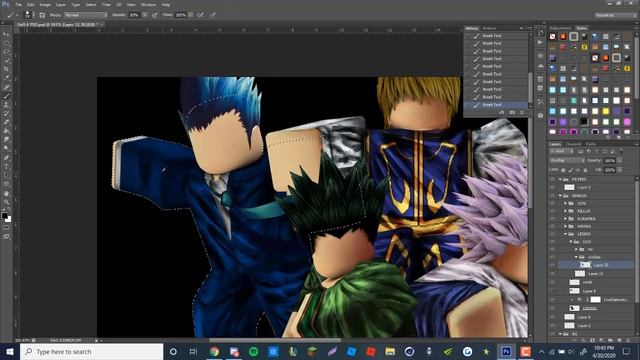This screenshot has height=360, width=640.
Task: Open Spotify from the taskbar
Action: coord(253,351)
